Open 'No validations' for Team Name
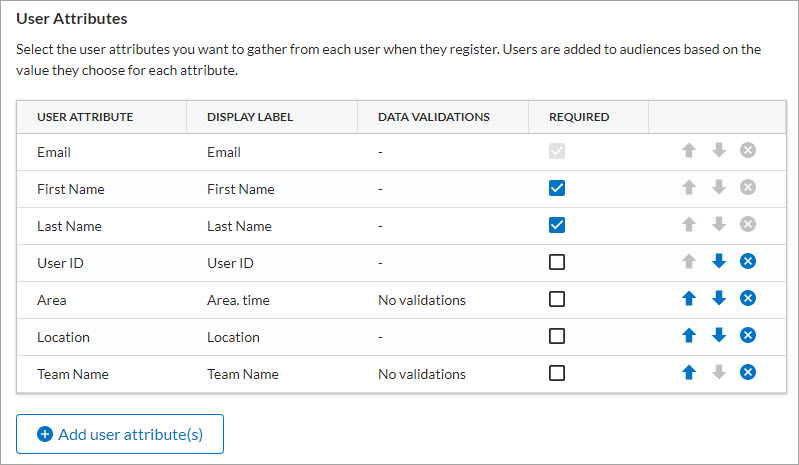This screenshot has width=799, height=465. coord(421,374)
